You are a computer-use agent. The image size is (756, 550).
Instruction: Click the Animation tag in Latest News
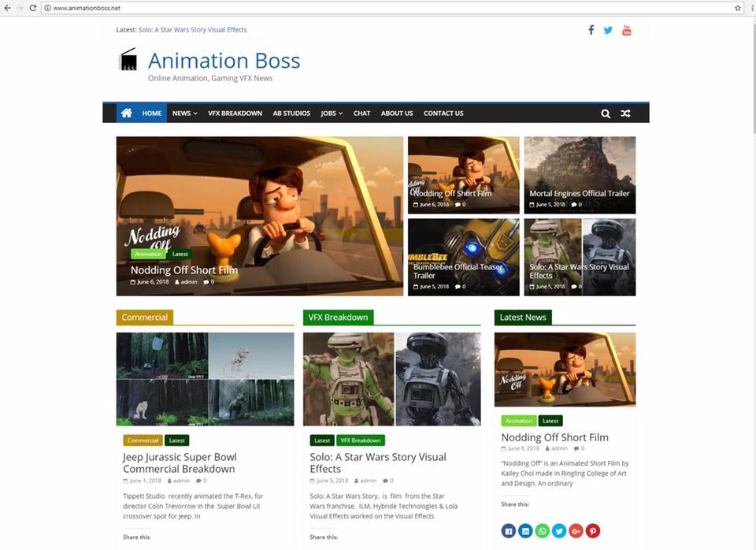click(519, 421)
